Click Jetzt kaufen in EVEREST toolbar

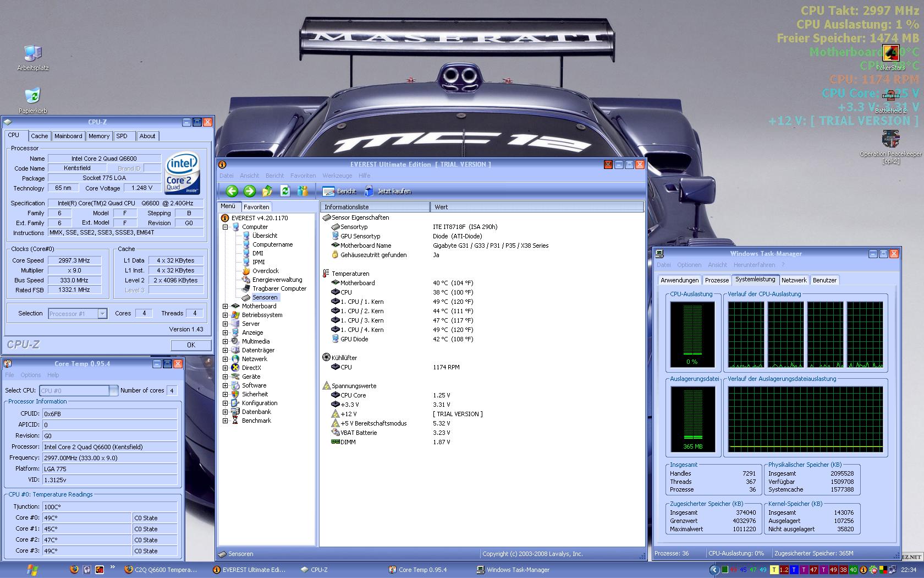point(388,192)
